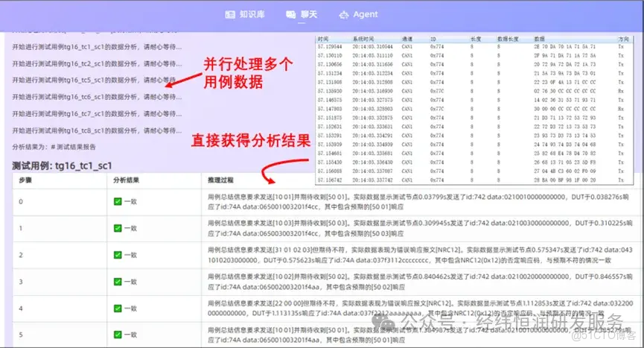Open the 知识库 tab
This screenshot has height=348, width=644.
click(245, 14)
